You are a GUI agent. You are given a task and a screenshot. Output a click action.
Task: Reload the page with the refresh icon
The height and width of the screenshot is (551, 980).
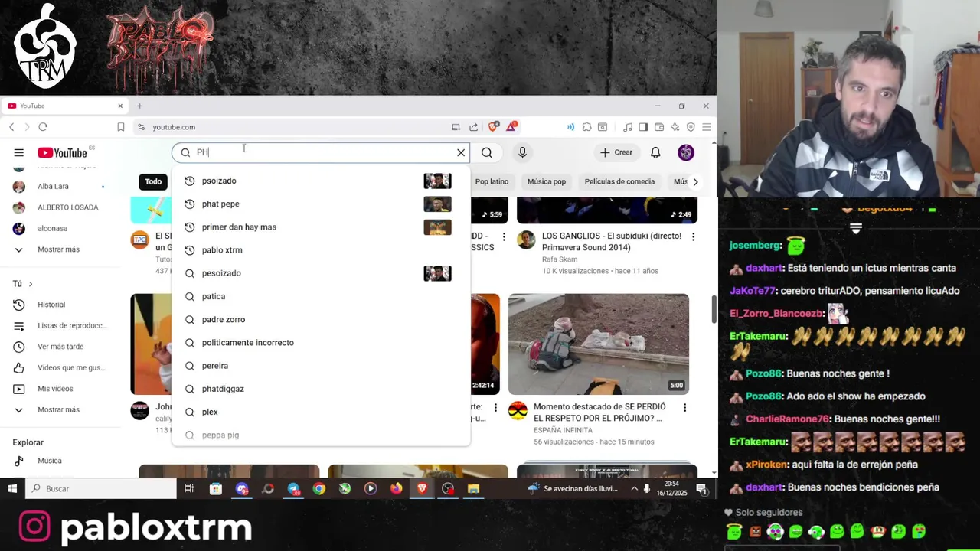(43, 127)
